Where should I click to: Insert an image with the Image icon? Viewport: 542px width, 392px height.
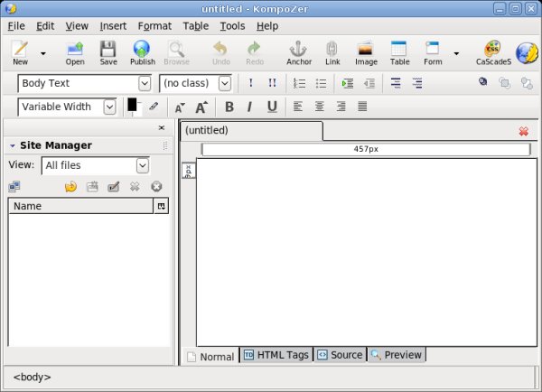pos(366,53)
